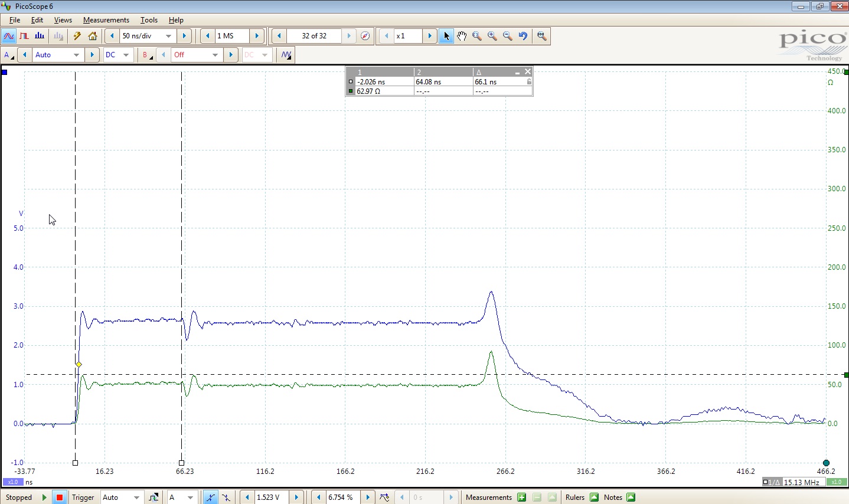Show the Rulers legend button
The width and height of the screenshot is (849, 504).
[x=594, y=498]
